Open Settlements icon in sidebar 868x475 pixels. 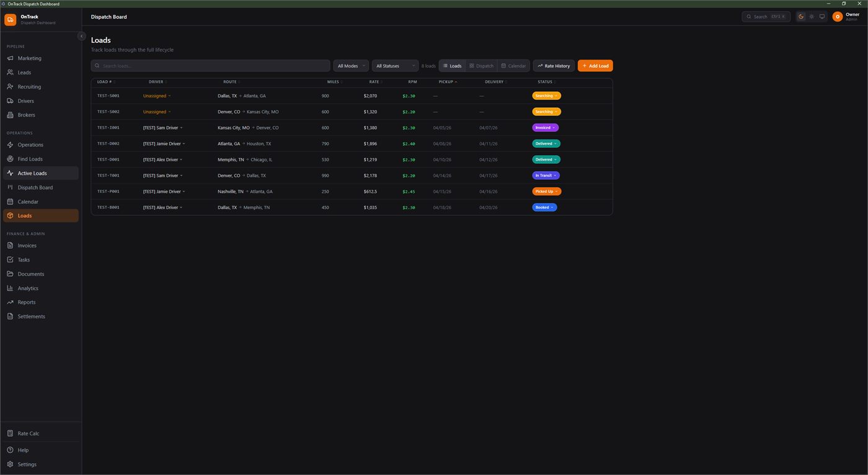pyautogui.click(x=10, y=316)
